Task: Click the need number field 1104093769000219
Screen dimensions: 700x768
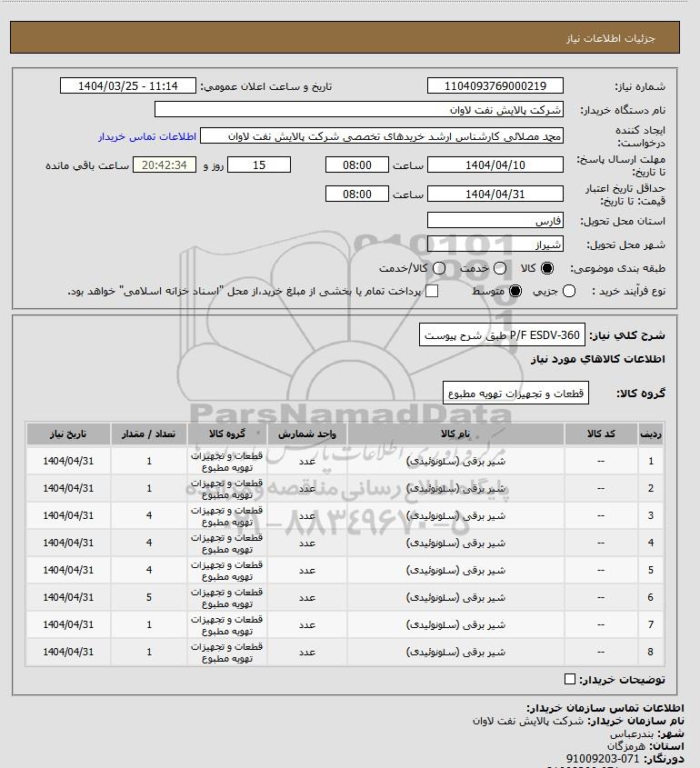Action: [x=495, y=85]
